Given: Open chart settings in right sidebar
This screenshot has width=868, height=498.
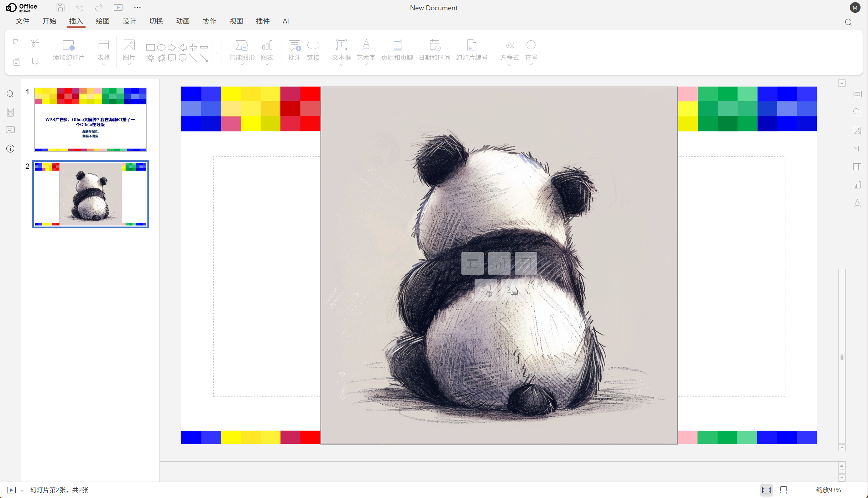Looking at the screenshot, I should (x=857, y=185).
